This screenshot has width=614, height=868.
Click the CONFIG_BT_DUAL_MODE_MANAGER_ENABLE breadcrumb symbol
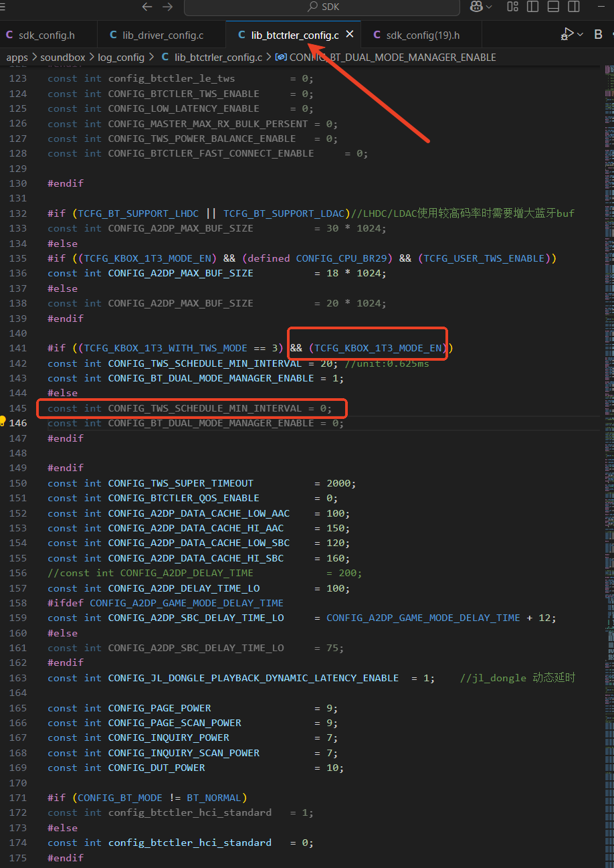pyautogui.click(x=393, y=58)
